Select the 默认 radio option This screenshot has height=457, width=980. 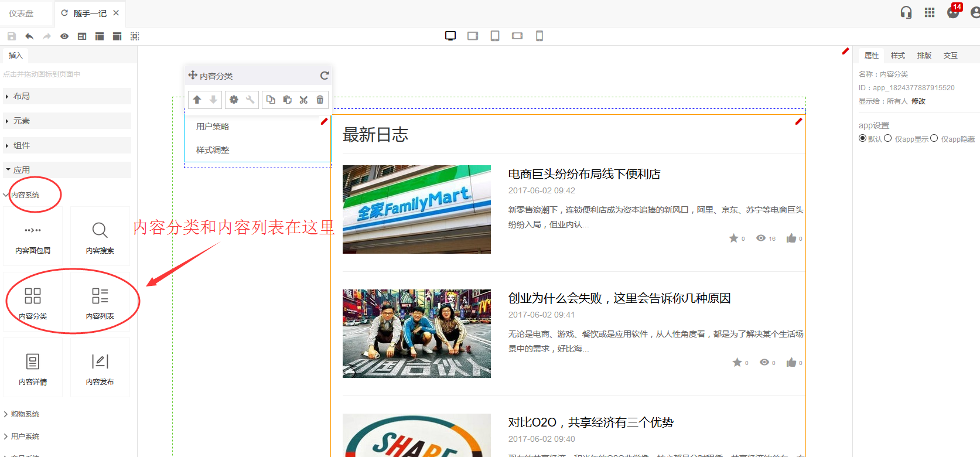862,138
